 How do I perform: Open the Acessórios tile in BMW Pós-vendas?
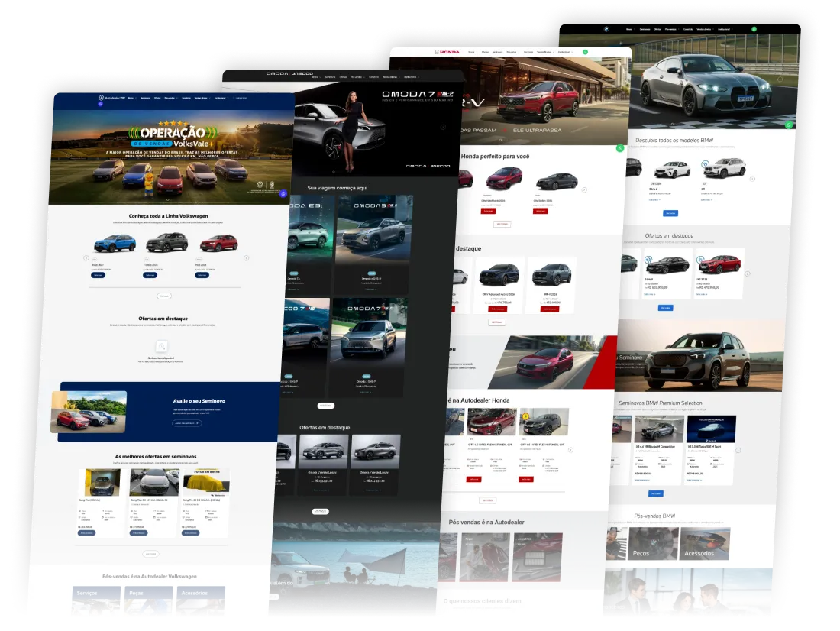point(705,544)
